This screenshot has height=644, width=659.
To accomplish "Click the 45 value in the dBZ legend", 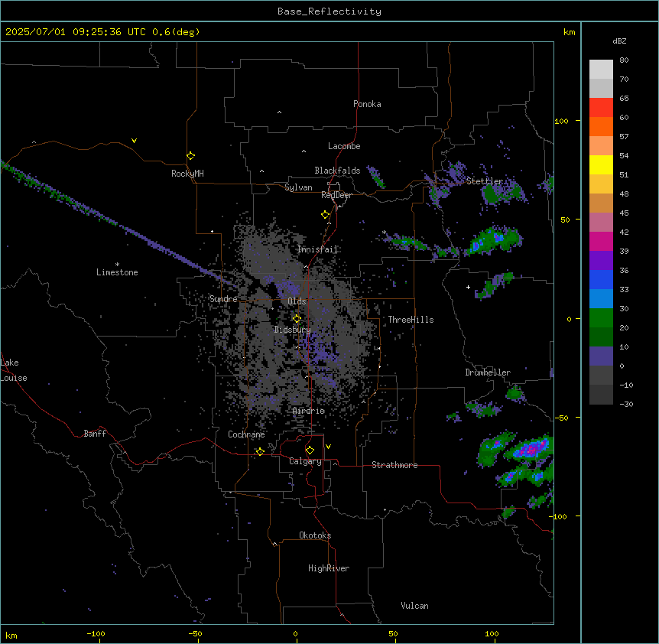I will point(624,213).
